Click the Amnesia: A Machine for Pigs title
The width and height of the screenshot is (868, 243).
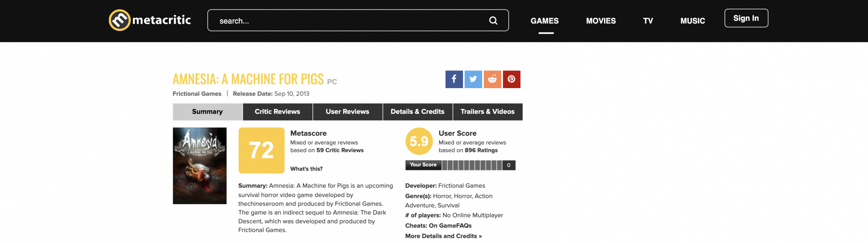click(x=248, y=79)
